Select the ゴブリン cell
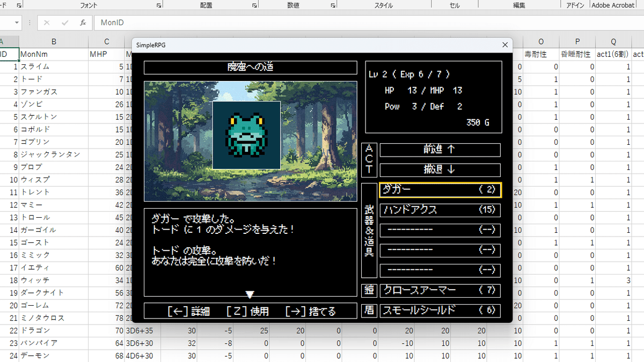The height and width of the screenshot is (362, 644). pos(54,142)
